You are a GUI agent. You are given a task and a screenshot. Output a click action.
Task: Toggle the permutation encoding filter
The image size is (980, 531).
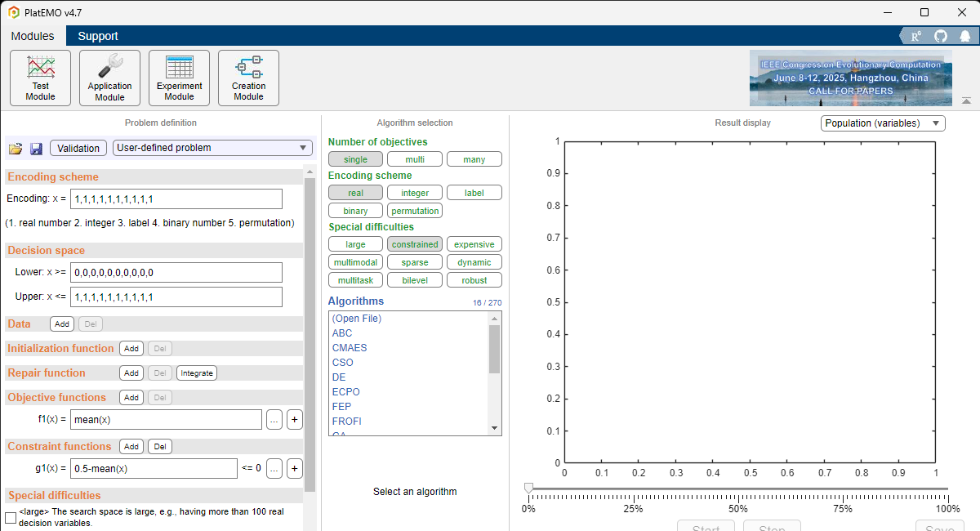(415, 211)
